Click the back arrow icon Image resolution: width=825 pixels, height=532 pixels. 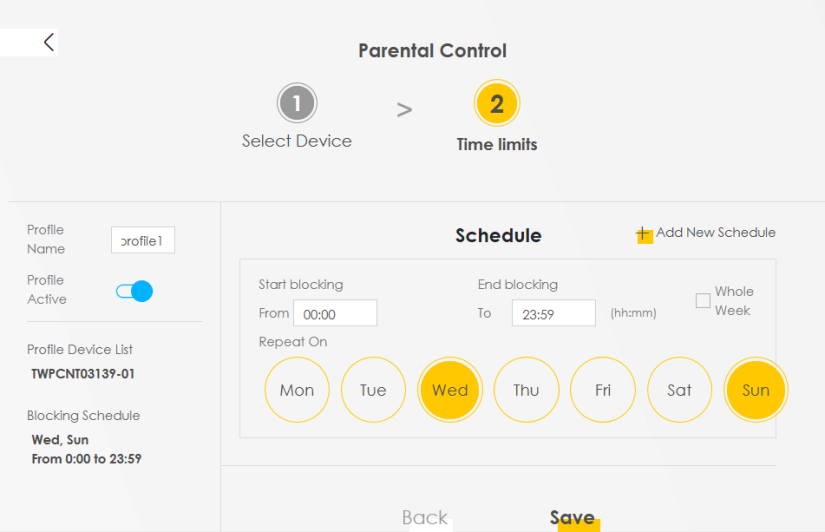pyautogui.click(x=49, y=42)
